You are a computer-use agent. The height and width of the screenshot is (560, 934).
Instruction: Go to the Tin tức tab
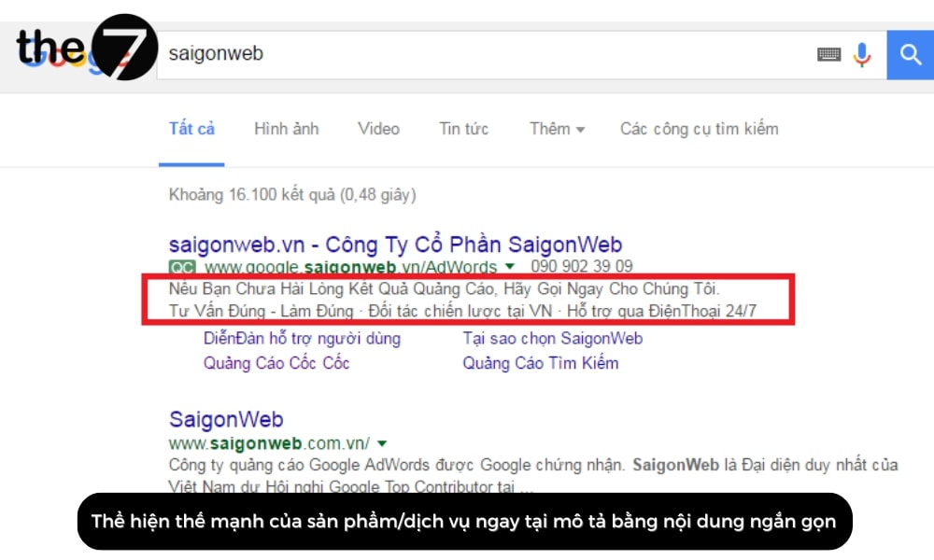463,129
